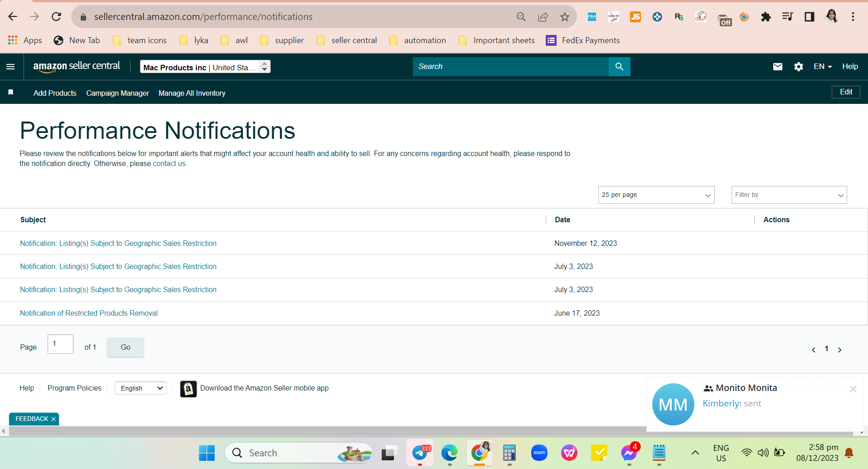This screenshot has height=469, width=868.
Task: Click the Windows taskbar Search box
Action: point(299,453)
